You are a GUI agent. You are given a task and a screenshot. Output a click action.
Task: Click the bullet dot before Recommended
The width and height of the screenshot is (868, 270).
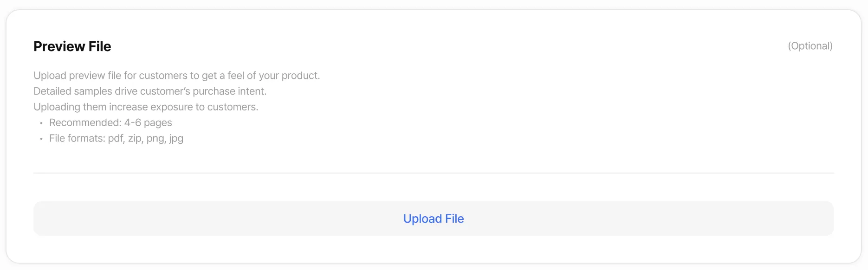click(41, 123)
